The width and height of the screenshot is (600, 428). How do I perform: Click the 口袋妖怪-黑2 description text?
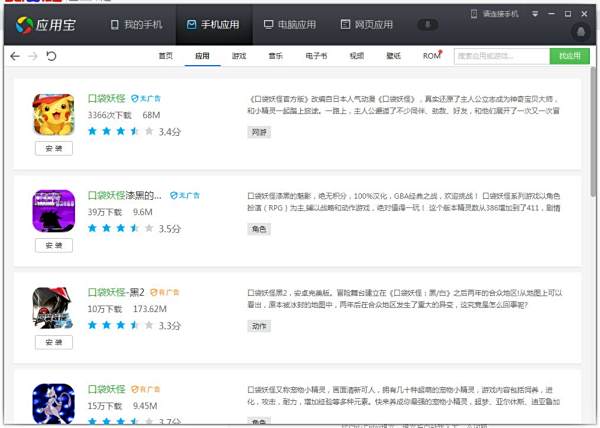(x=405, y=299)
